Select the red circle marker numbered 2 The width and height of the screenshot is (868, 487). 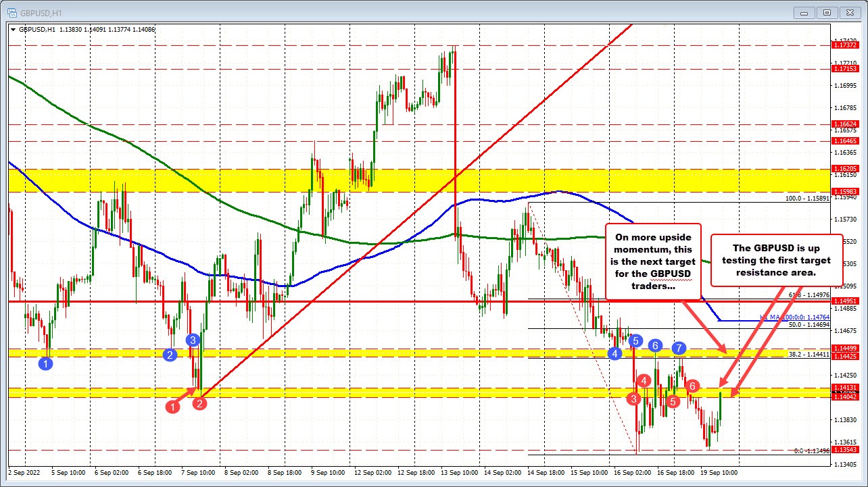[199, 403]
